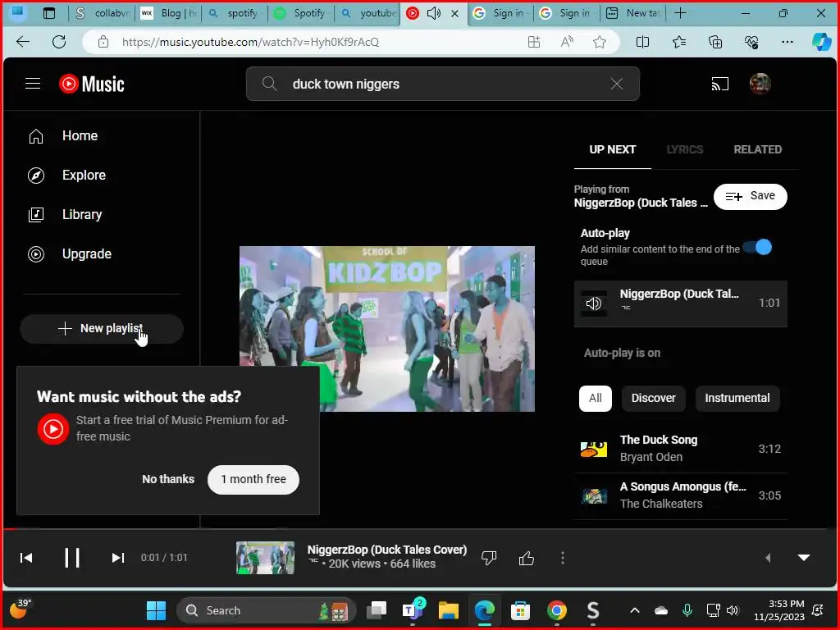
Task: Open the account avatar menu
Action: coord(760,84)
